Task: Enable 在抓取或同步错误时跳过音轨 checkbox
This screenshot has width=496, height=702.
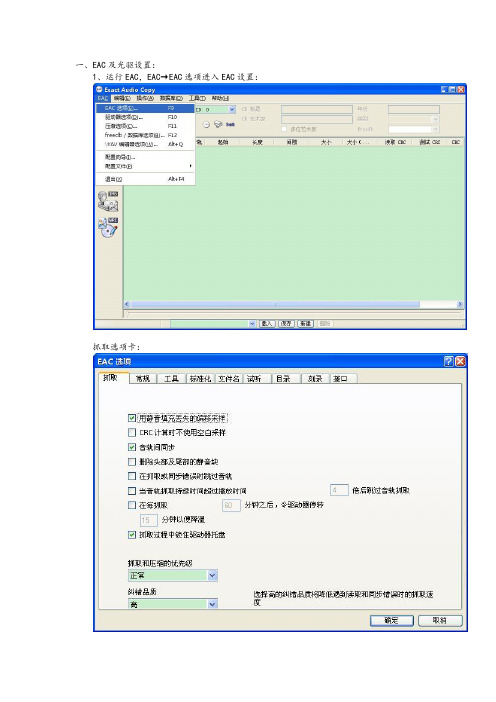Action: (x=132, y=476)
